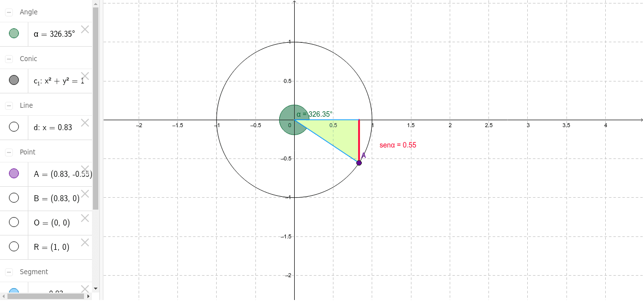
Task: Click the horizontal scrollbar right arrow
Action: coord(89,296)
